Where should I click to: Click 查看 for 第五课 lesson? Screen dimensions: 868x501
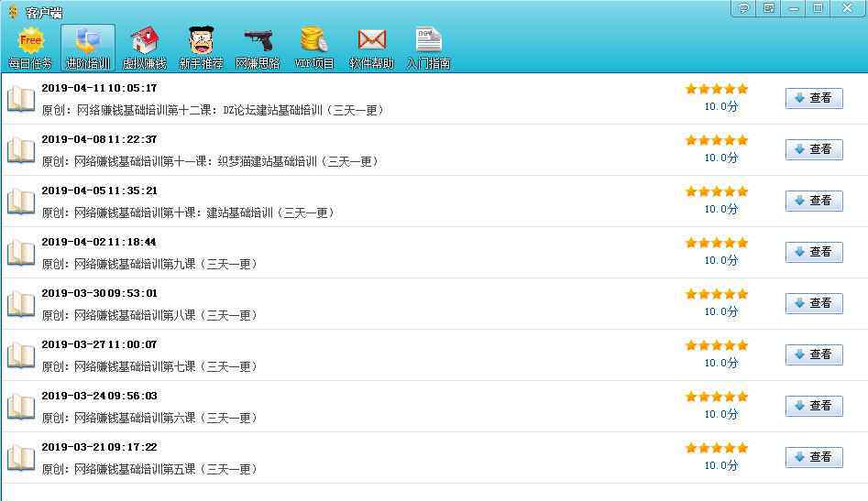(814, 457)
